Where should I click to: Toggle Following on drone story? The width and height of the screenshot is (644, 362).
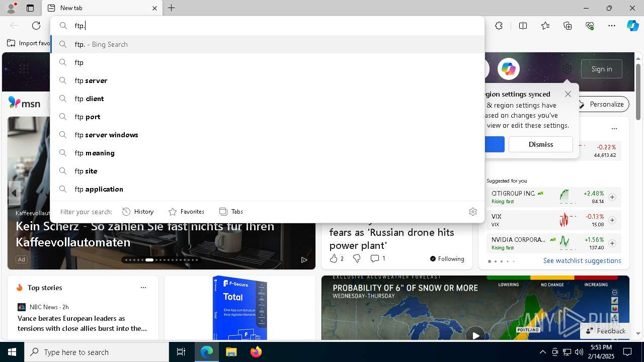point(447,258)
